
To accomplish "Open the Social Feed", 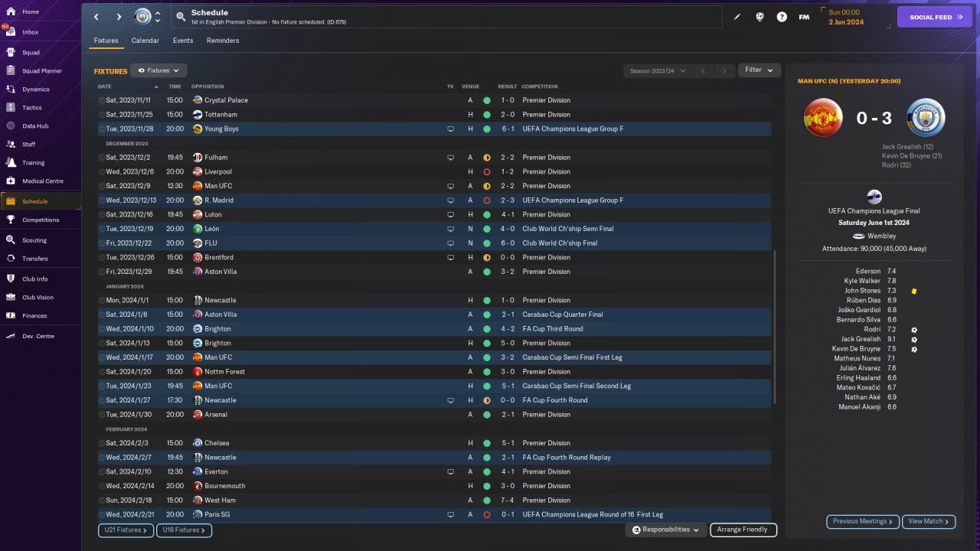I will click(934, 17).
